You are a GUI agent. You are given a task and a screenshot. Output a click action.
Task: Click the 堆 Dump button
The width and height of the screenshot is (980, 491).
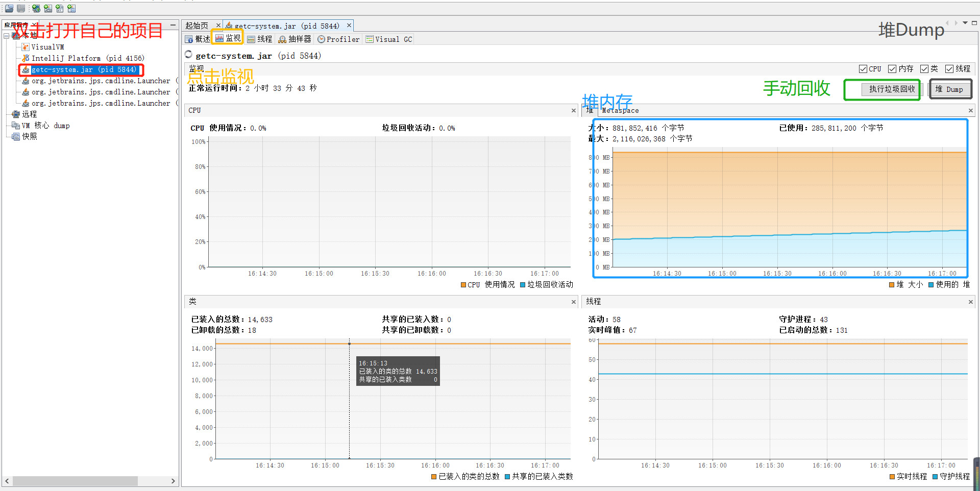click(950, 89)
